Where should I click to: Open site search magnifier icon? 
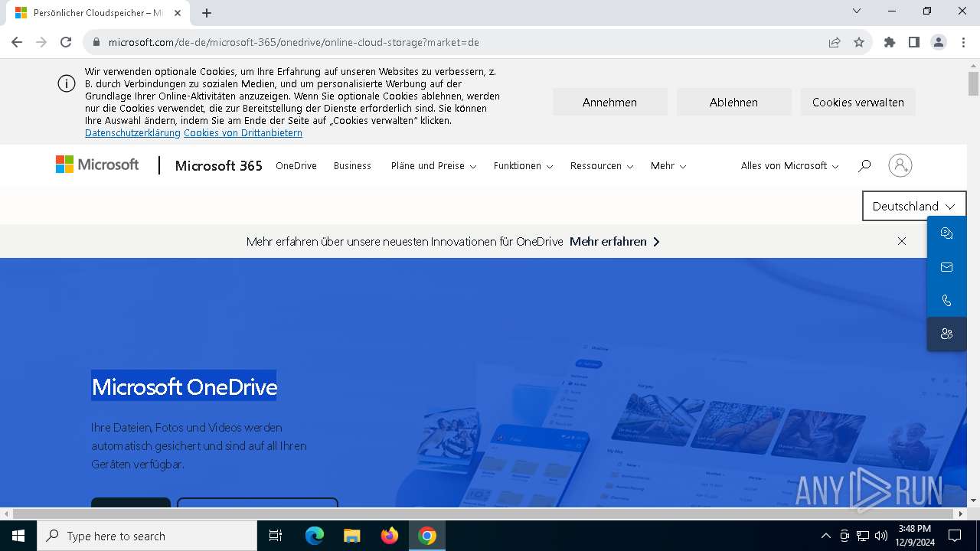(864, 165)
